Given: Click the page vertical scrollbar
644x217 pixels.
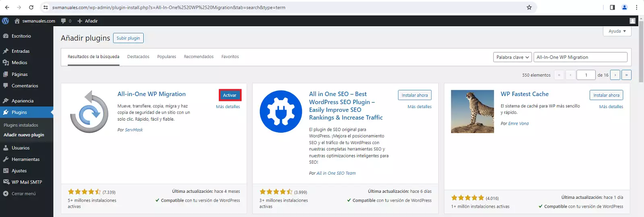Looking at the screenshot, I should click(x=642, y=52).
